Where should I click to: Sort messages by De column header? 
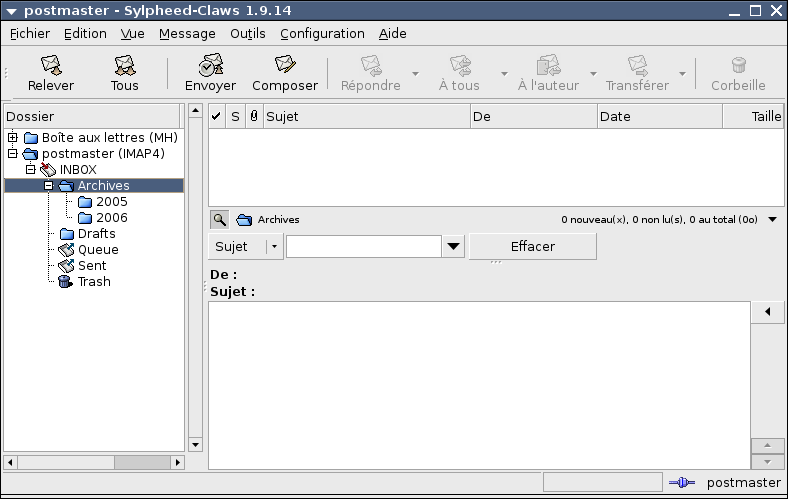pos(534,117)
